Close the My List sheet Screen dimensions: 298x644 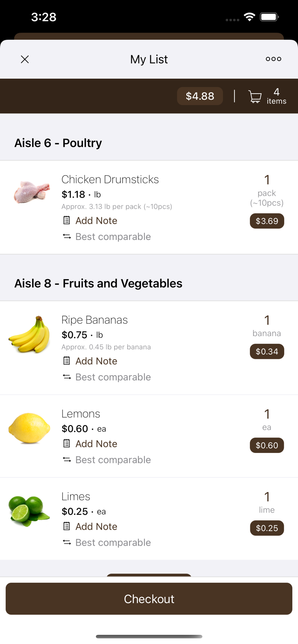pyautogui.click(x=25, y=59)
